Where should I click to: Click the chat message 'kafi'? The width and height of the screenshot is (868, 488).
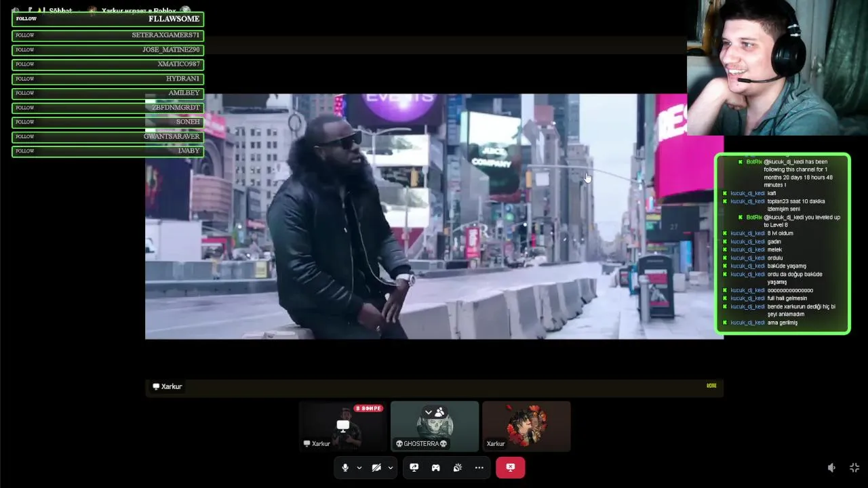772,193
